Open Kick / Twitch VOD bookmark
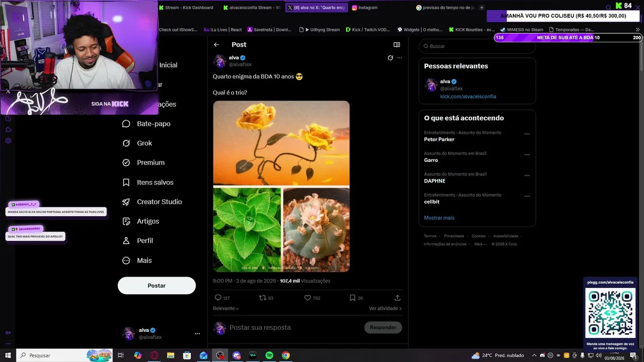The height and width of the screenshot is (362, 644). [x=368, y=30]
